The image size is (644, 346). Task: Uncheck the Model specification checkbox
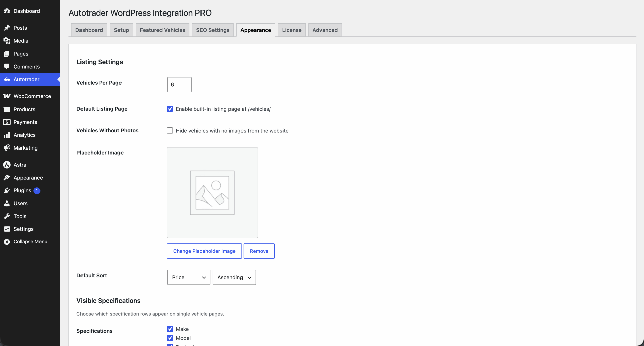point(170,338)
